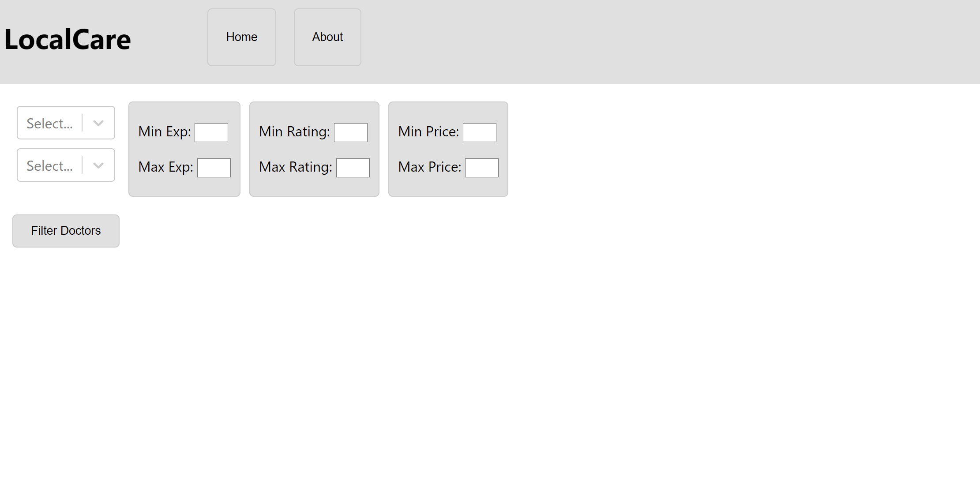Expand the first dropdown's chevron arrow

(98, 123)
